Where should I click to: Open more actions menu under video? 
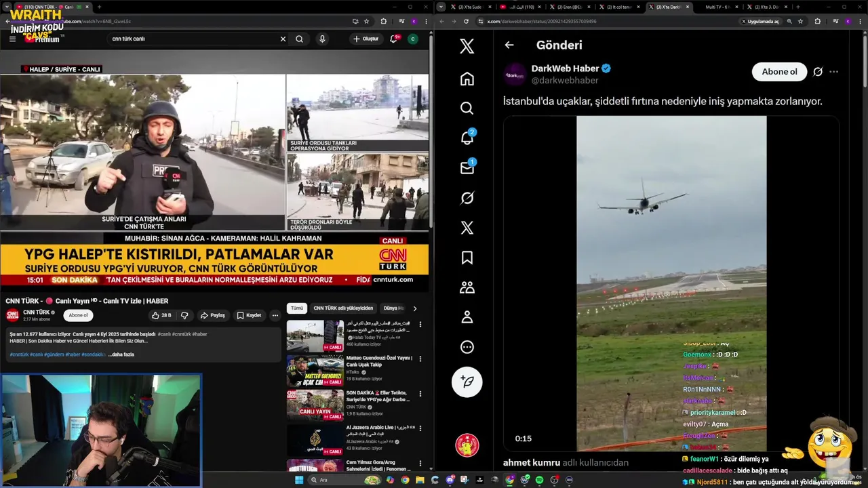(275, 315)
